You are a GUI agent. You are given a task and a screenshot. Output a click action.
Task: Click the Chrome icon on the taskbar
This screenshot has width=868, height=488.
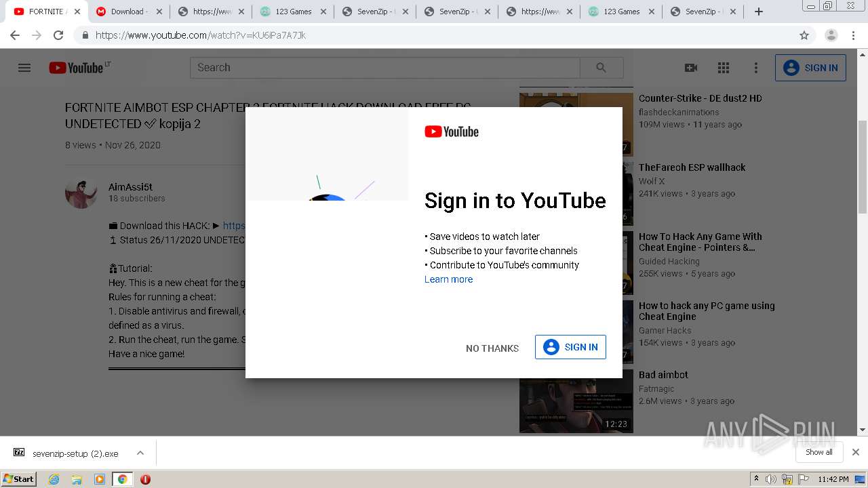pyautogui.click(x=123, y=479)
